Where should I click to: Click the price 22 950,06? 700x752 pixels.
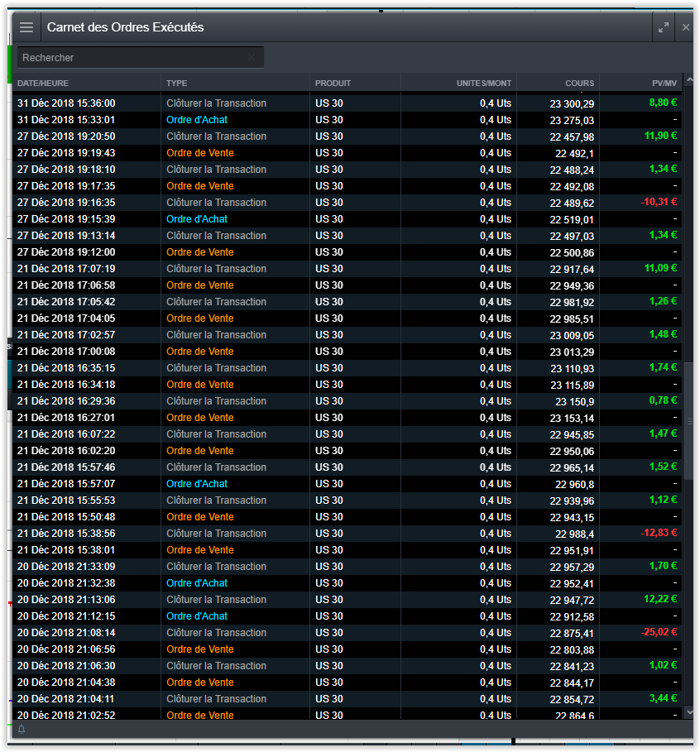572,452
